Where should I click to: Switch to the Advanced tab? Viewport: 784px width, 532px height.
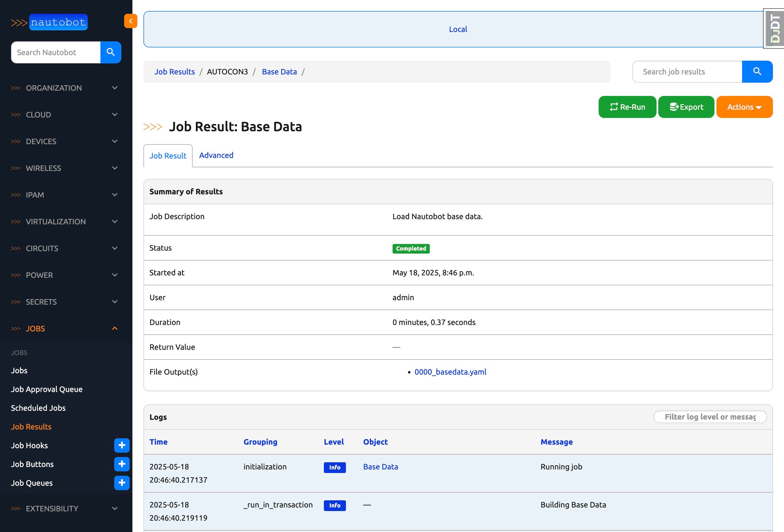pyautogui.click(x=216, y=155)
